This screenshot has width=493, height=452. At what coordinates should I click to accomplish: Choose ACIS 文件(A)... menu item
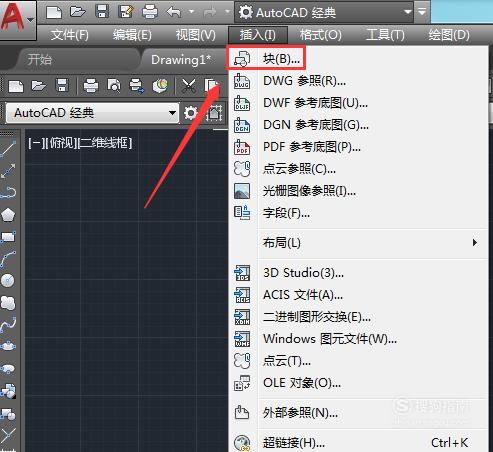[x=358, y=295]
